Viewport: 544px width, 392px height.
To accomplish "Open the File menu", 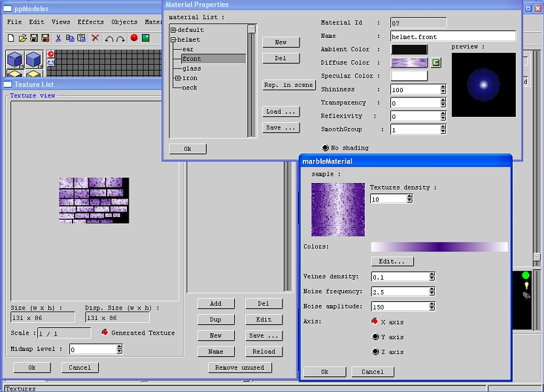I will [x=14, y=22].
